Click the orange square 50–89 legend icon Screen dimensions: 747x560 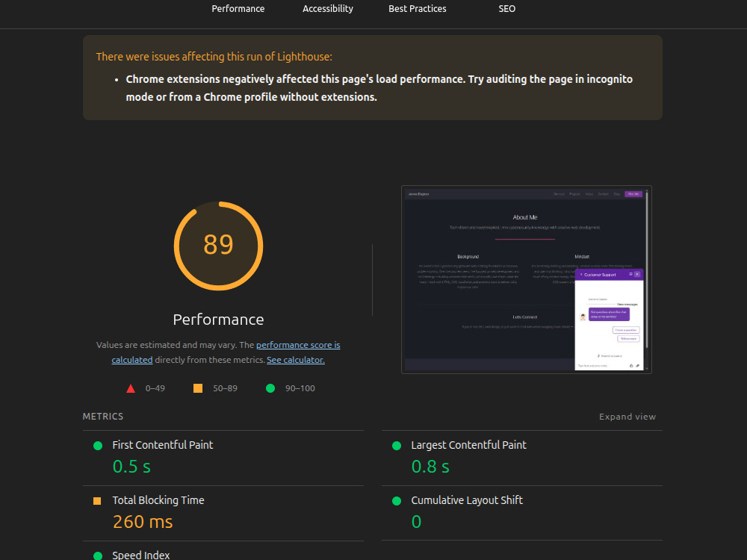198,388
